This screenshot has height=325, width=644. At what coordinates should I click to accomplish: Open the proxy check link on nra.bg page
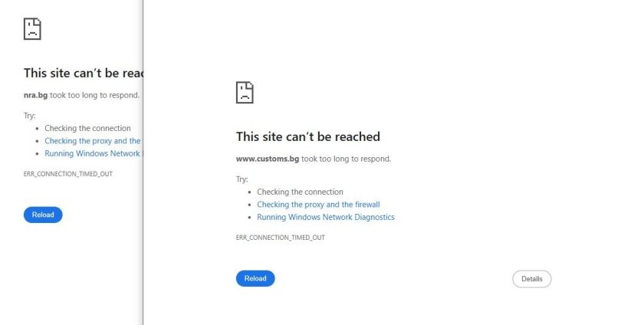point(93,141)
